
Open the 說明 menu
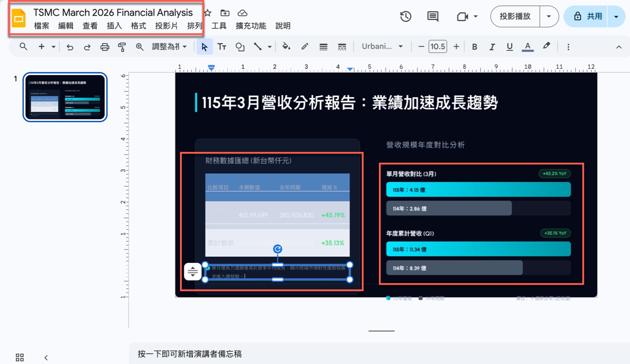[x=283, y=26]
